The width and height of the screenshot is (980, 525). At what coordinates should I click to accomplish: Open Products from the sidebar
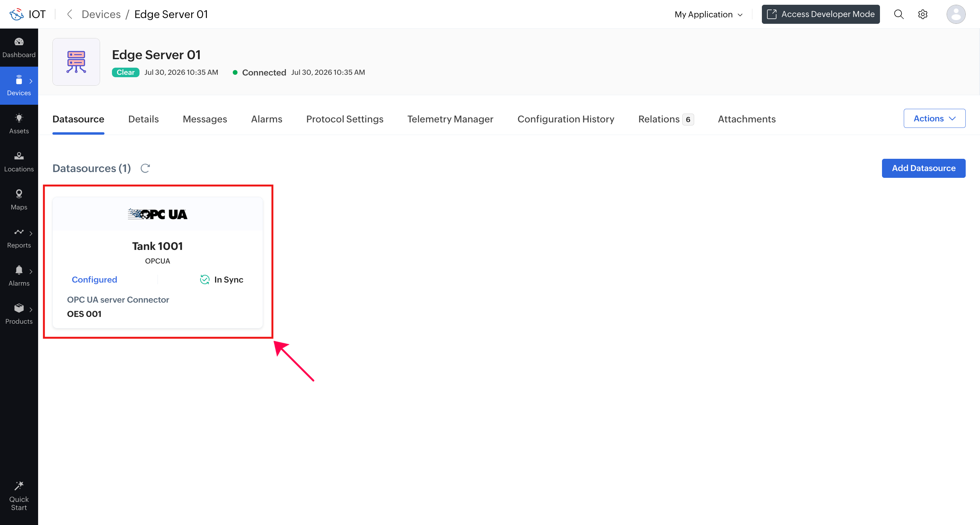(19, 314)
